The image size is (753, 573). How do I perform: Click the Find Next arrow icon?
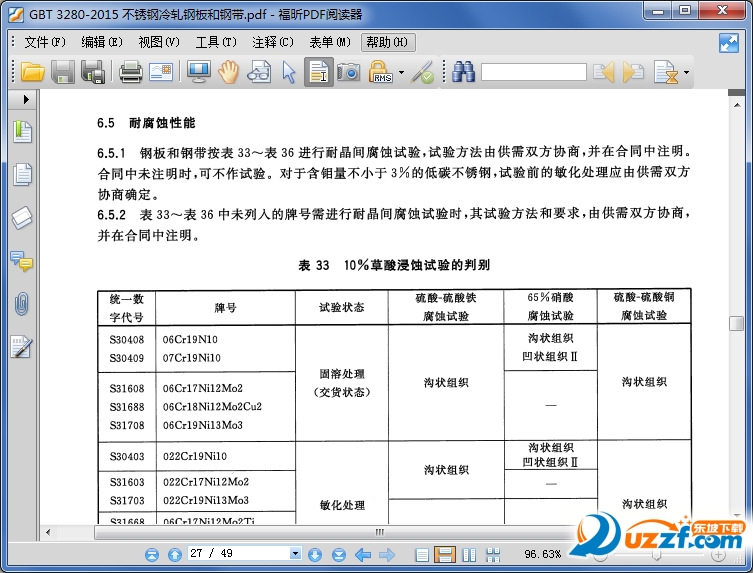coord(633,72)
